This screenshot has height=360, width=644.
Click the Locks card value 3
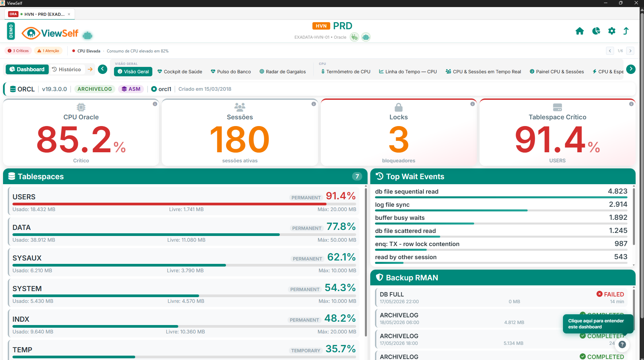[x=399, y=139]
